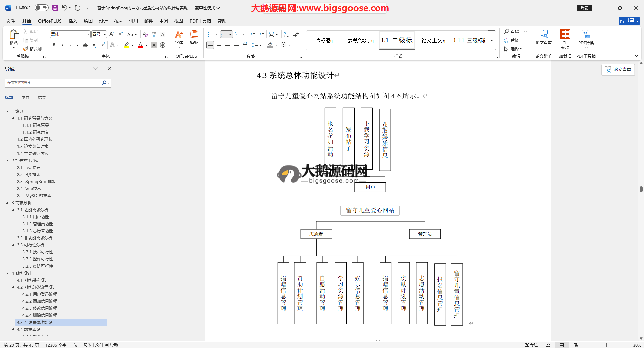This screenshot has width=644, height=348.
Task: Sort paragraph content with sort icon
Action: (x=286, y=34)
